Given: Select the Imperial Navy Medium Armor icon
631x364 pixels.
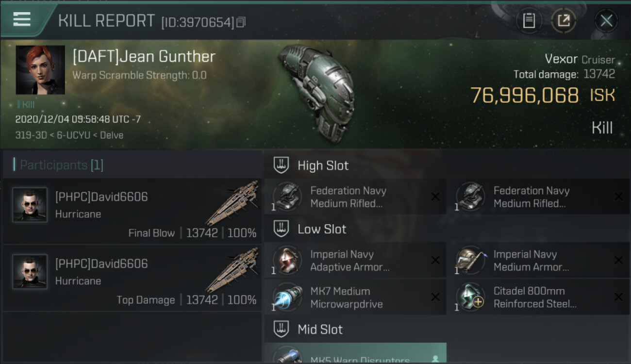Looking at the screenshot, I should point(471,260).
